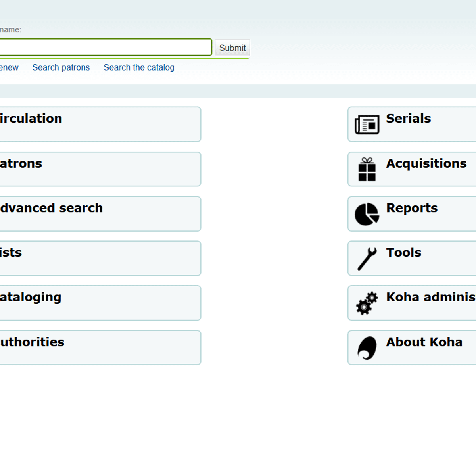
Task: Click the Serials newspaper icon
Action: click(367, 124)
